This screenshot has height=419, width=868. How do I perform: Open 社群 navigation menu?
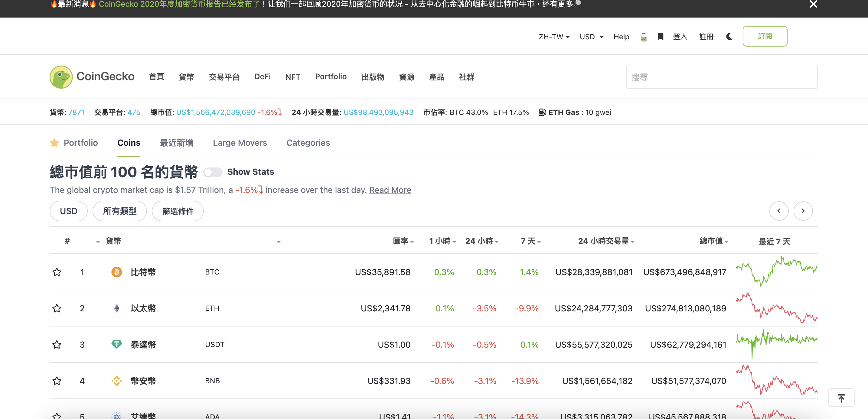tap(467, 77)
